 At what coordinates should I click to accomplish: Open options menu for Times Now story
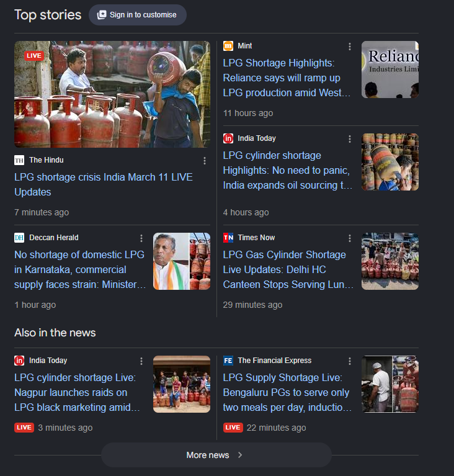pos(350,238)
